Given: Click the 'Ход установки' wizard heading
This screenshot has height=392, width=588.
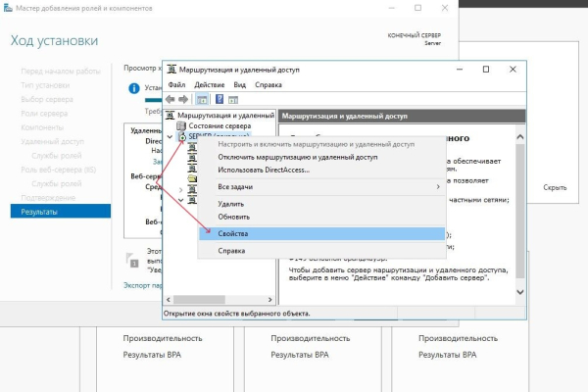Looking at the screenshot, I should (54, 40).
